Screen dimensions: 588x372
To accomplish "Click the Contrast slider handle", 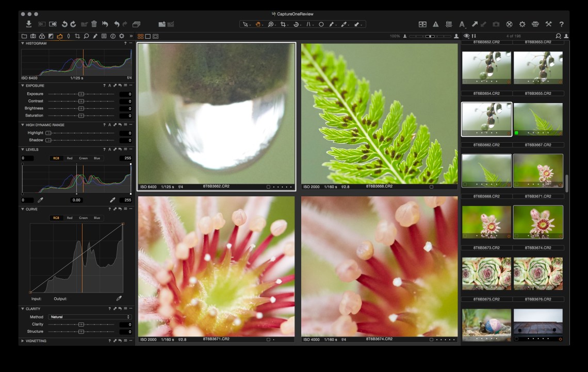I will (81, 102).
